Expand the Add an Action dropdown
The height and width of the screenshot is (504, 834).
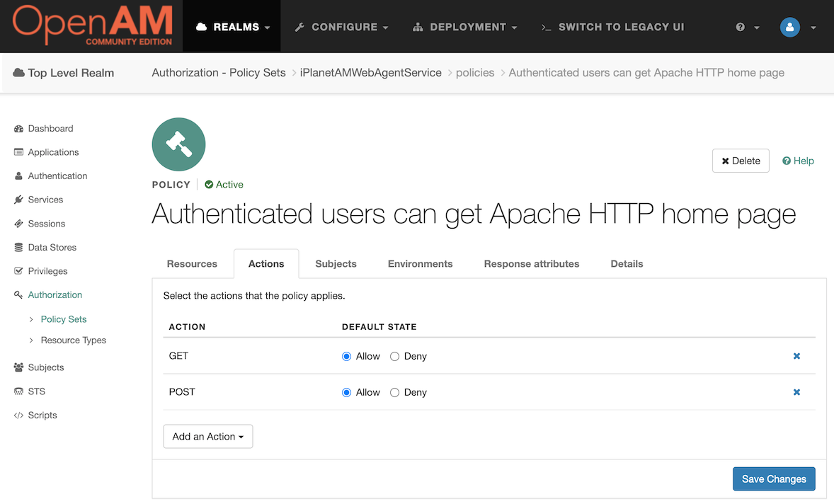tap(208, 437)
